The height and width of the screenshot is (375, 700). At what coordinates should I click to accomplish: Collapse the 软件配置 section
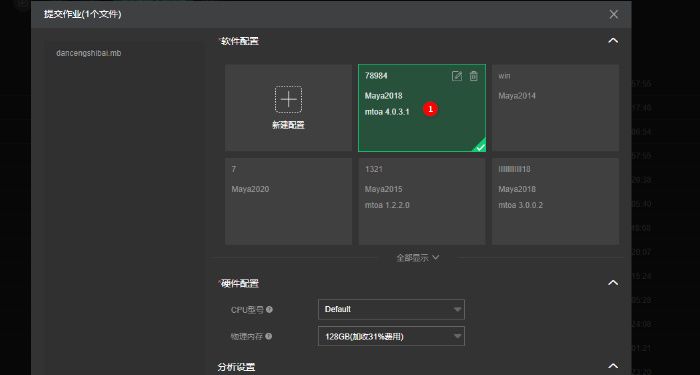coord(613,41)
